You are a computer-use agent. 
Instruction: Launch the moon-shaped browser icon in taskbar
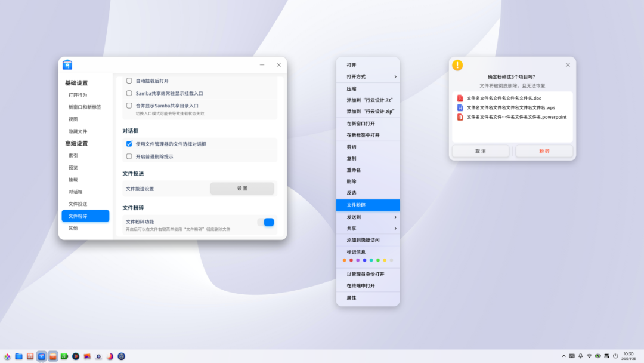click(110, 356)
